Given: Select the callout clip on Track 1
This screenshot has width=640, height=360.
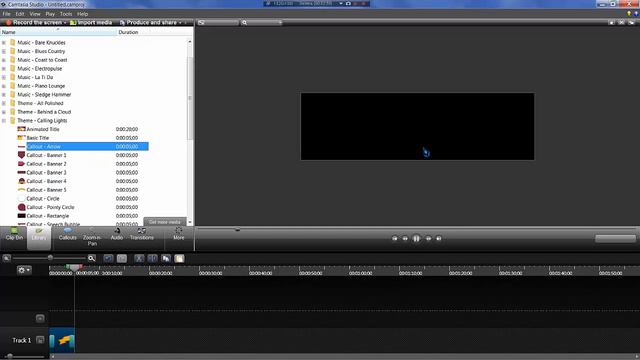Looking at the screenshot, I should pos(62,340).
